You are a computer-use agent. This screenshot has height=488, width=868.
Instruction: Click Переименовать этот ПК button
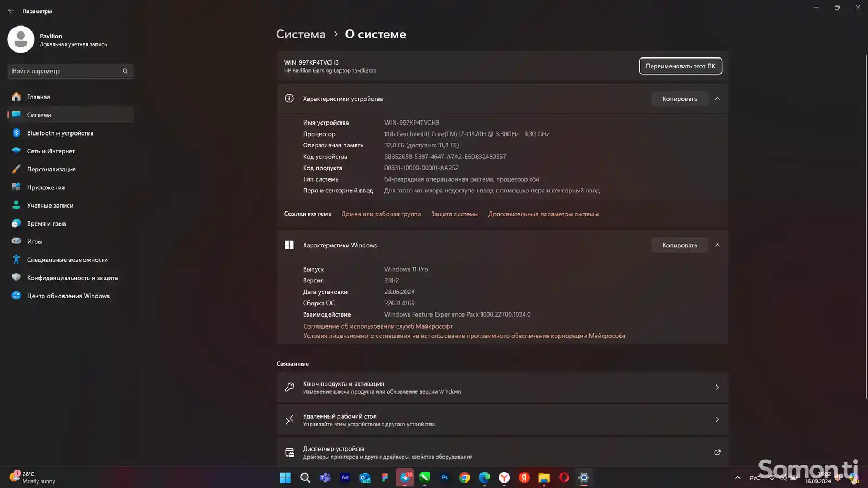(x=680, y=66)
